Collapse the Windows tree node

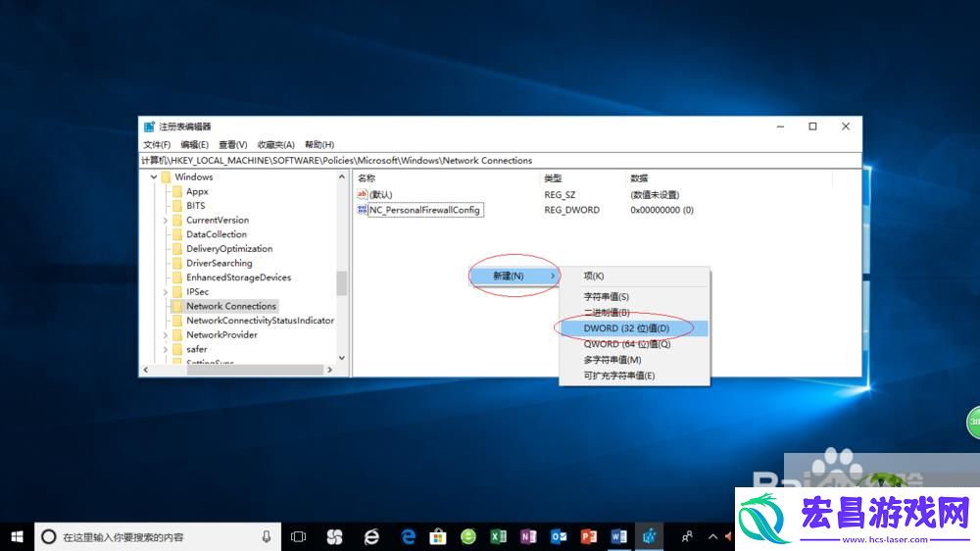154,177
